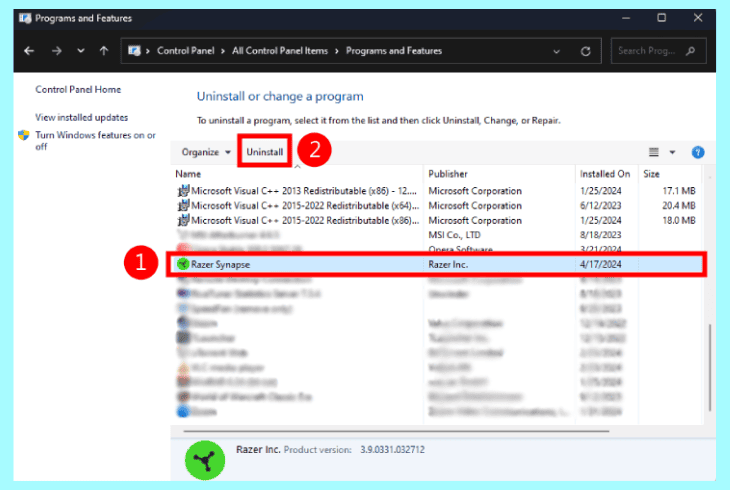The image size is (730, 490).
Task: Select the Razer Synapse entry
Action: click(x=436, y=265)
